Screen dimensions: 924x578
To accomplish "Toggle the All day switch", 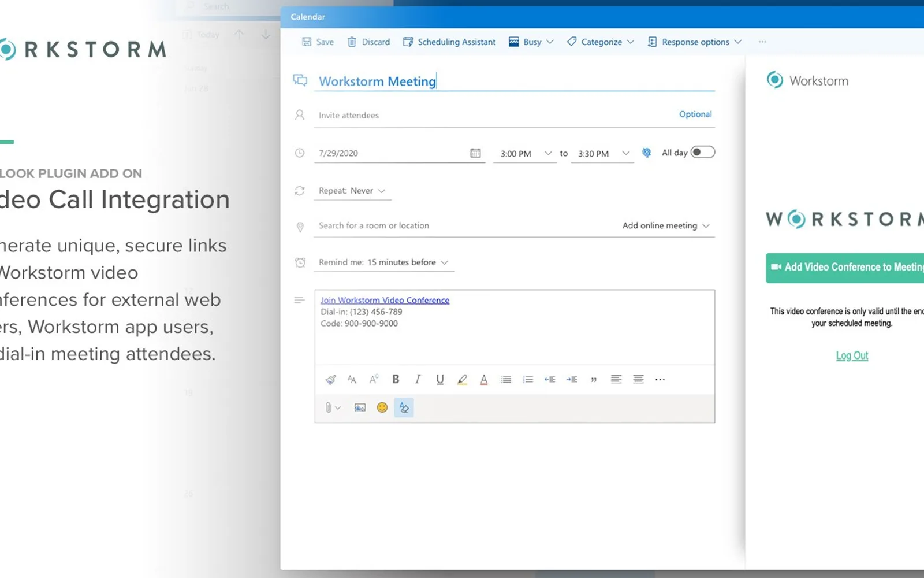I will [703, 152].
